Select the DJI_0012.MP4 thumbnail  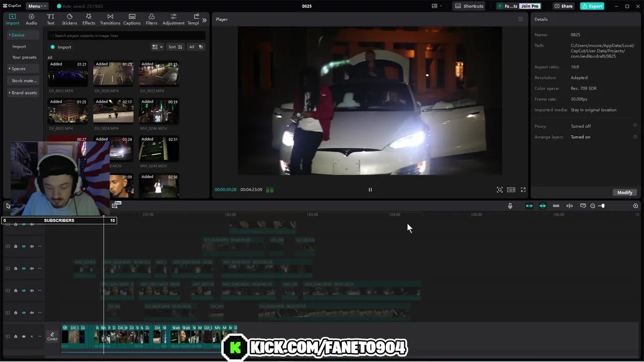[x=67, y=74]
